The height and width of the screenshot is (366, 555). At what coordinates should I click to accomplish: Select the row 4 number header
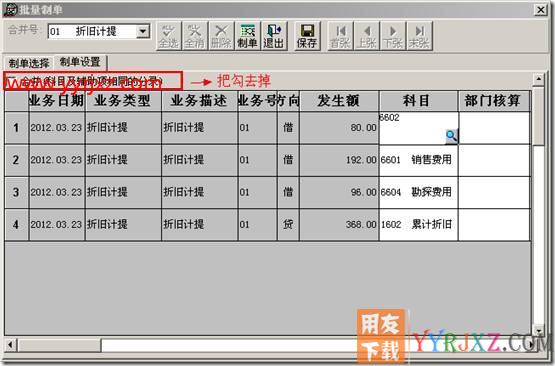tap(16, 224)
